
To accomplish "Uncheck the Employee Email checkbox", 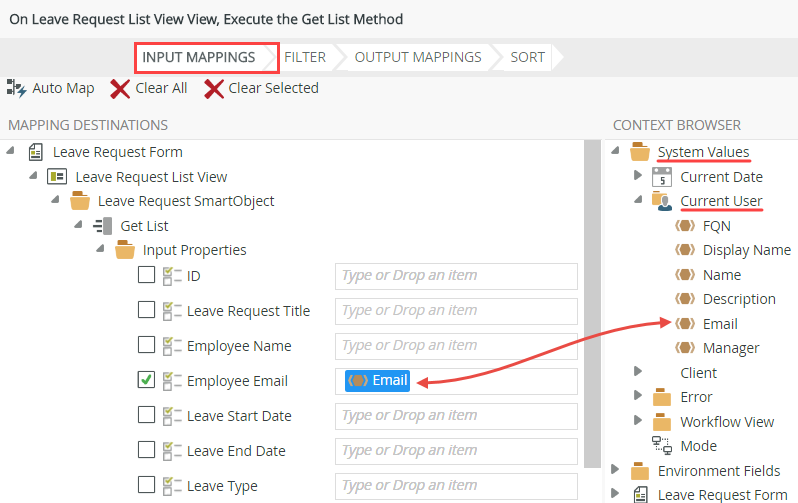I will pos(147,380).
